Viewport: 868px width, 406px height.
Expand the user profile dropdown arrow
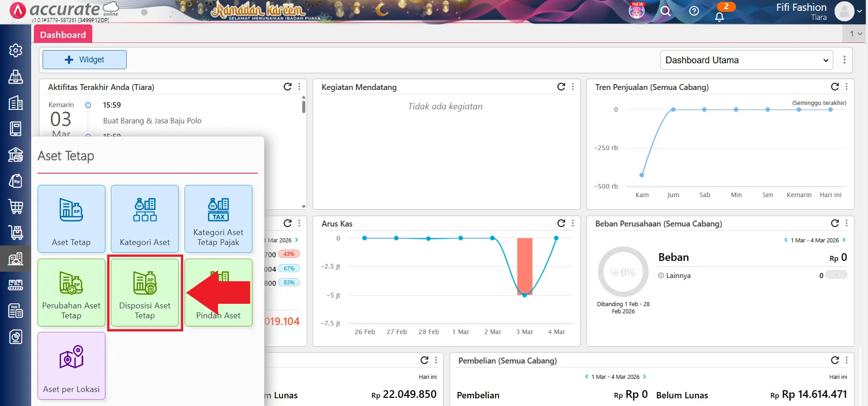[x=859, y=11]
